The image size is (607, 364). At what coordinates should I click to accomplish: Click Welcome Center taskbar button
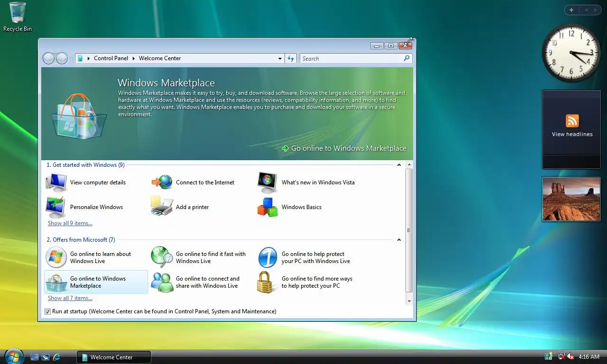pos(114,357)
